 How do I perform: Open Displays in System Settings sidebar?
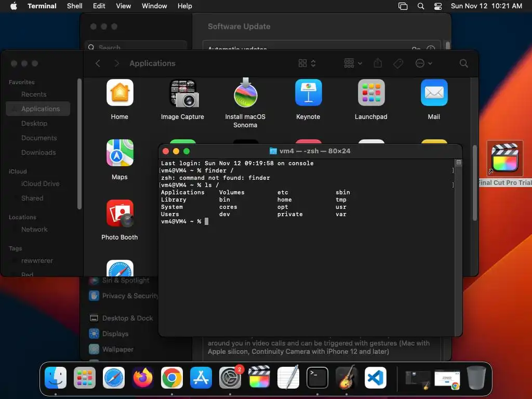click(109, 334)
